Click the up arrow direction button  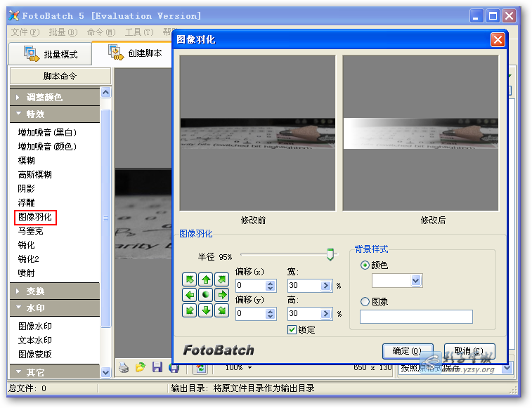pyautogui.click(x=205, y=279)
